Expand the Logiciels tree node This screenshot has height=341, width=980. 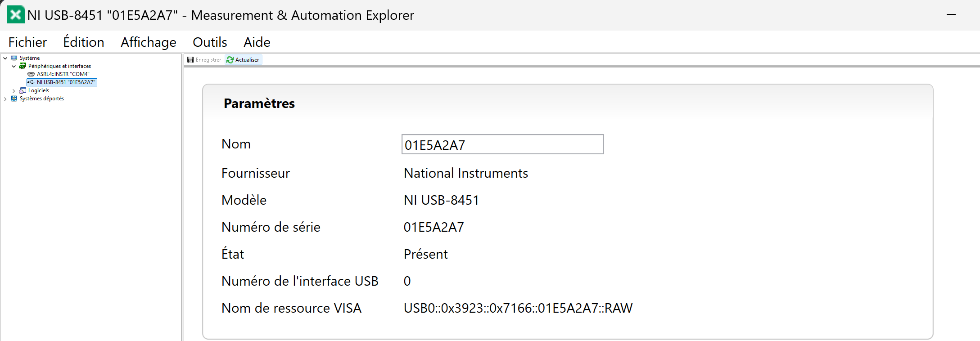pos(14,90)
